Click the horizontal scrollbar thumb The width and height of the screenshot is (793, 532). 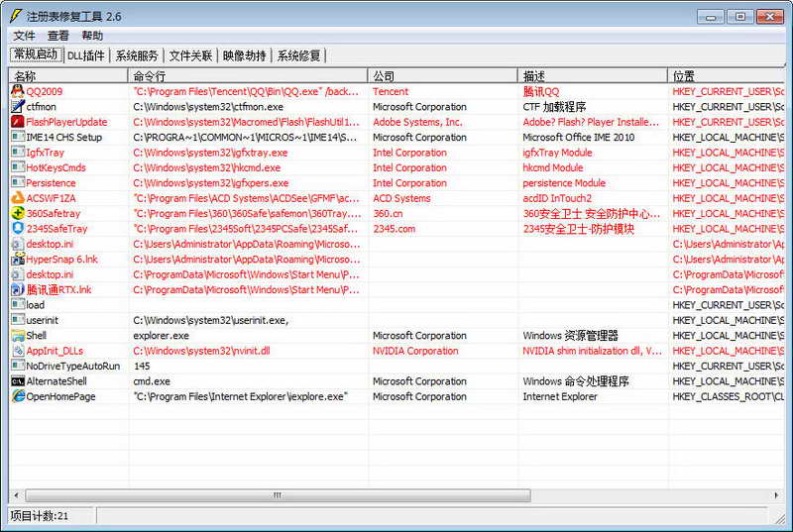point(278,495)
